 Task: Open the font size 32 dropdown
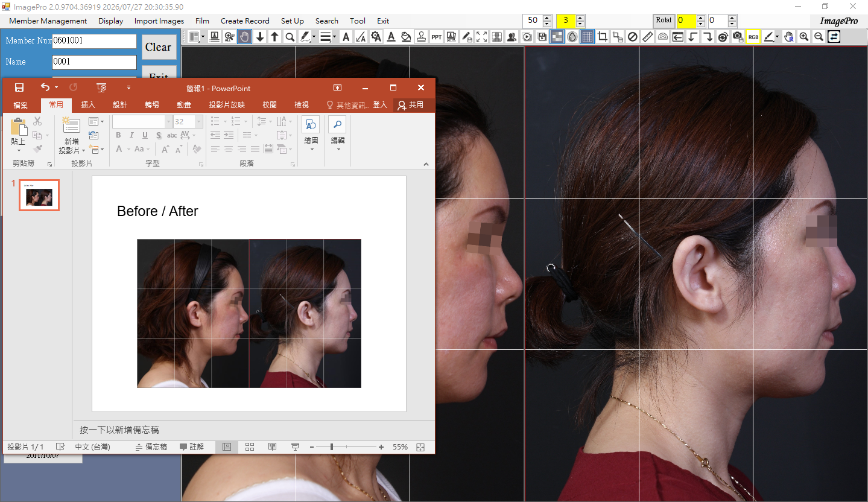(x=199, y=121)
